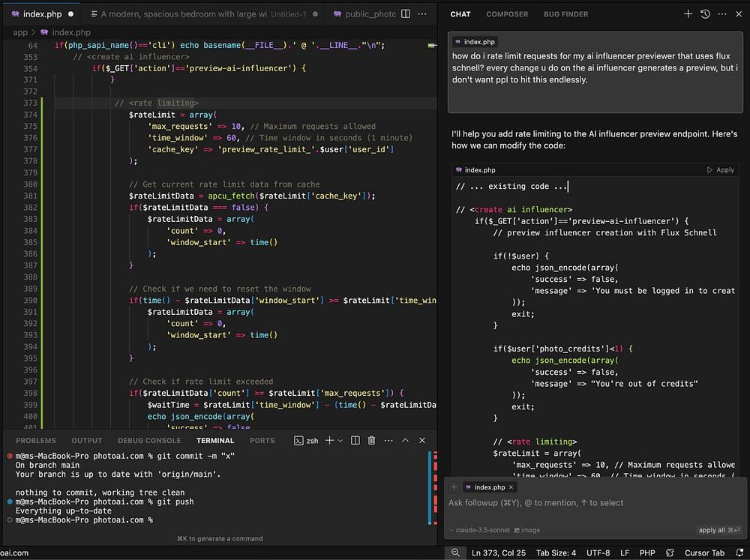Add context with plus icon in chat input
Viewport: 750px width, 560px height.
pos(454,487)
